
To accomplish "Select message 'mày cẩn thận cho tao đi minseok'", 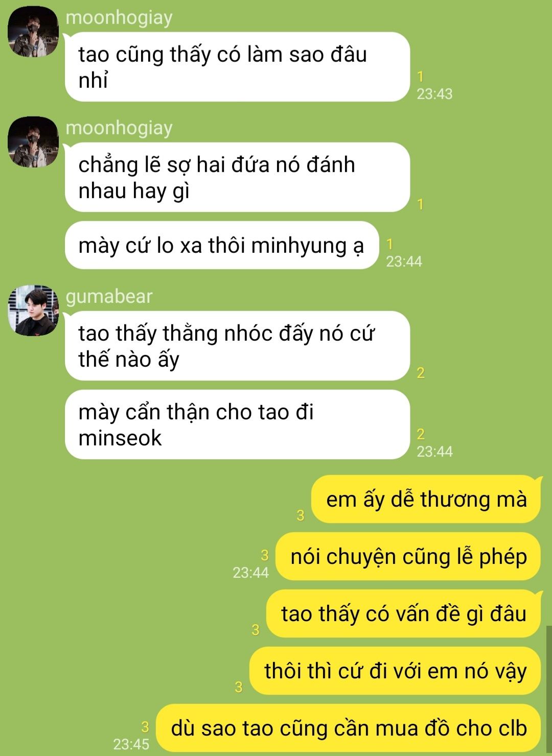I will [x=238, y=424].
